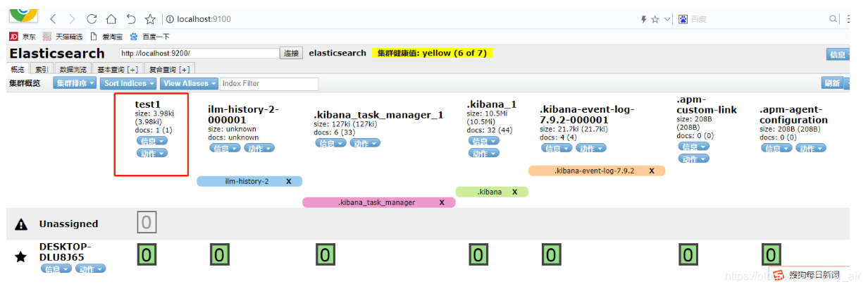Open the View Aliases dropdown
The image size is (868, 289).
pos(189,83)
